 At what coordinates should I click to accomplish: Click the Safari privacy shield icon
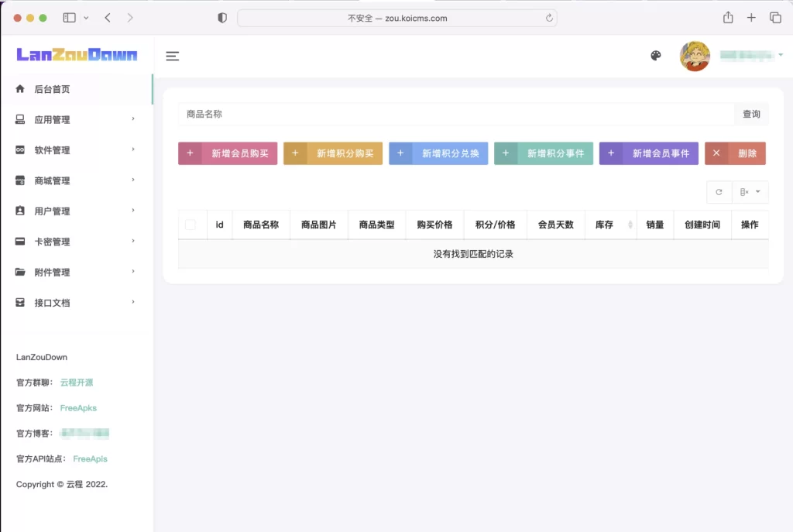[x=221, y=17]
